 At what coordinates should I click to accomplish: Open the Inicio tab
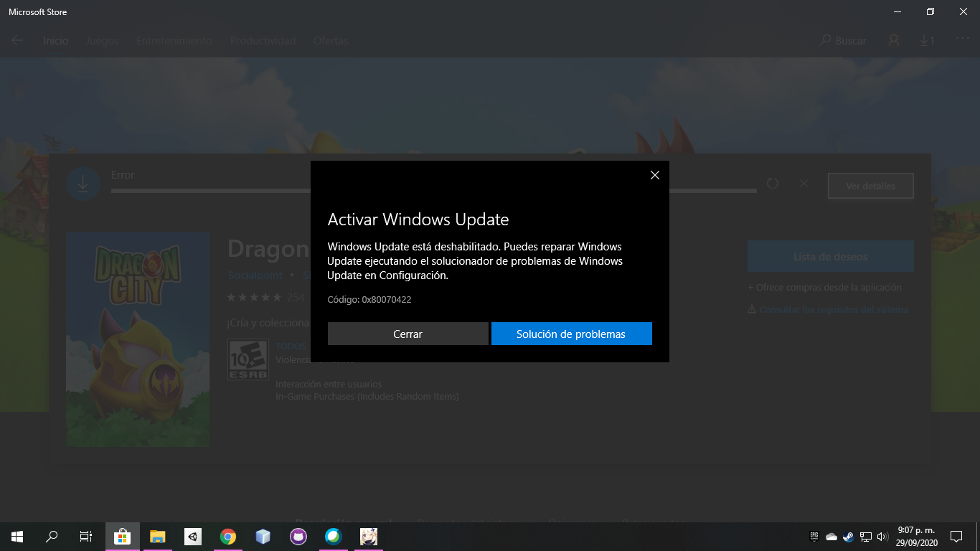coord(55,41)
